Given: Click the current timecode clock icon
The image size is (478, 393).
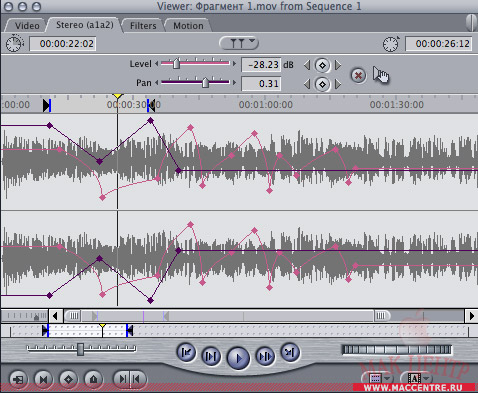Looking at the screenshot, I should (x=391, y=44).
